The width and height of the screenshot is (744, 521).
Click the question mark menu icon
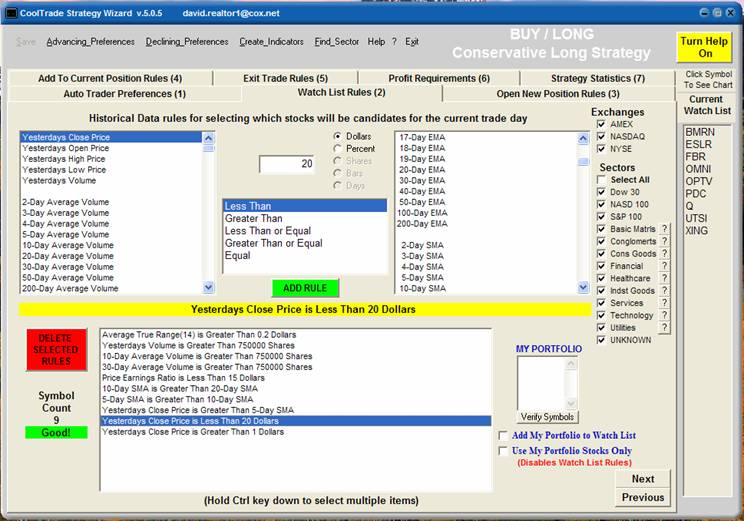pos(394,42)
